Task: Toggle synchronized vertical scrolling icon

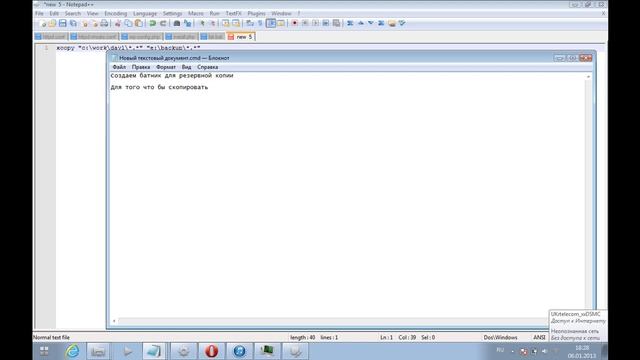Action: tap(225, 23)
